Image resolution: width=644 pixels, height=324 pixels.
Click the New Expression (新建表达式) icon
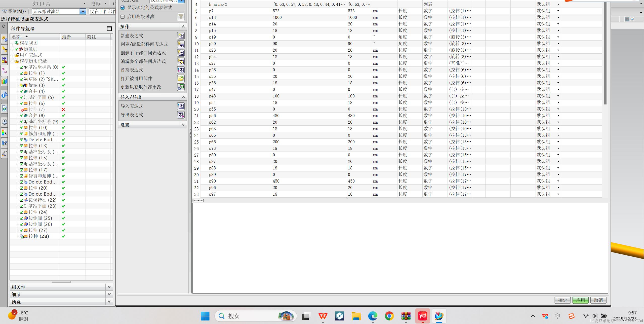(x=181, y=36)
